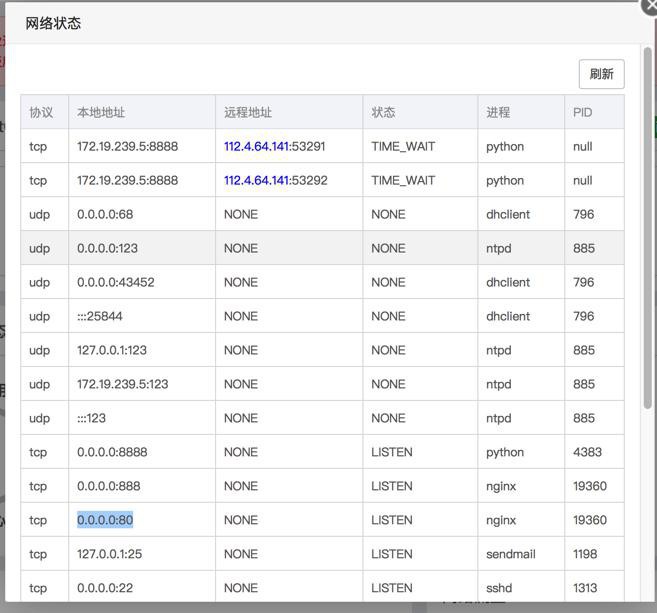Click the vertical scrollbar thumb
657x613 pixels.
coord(648,228)
